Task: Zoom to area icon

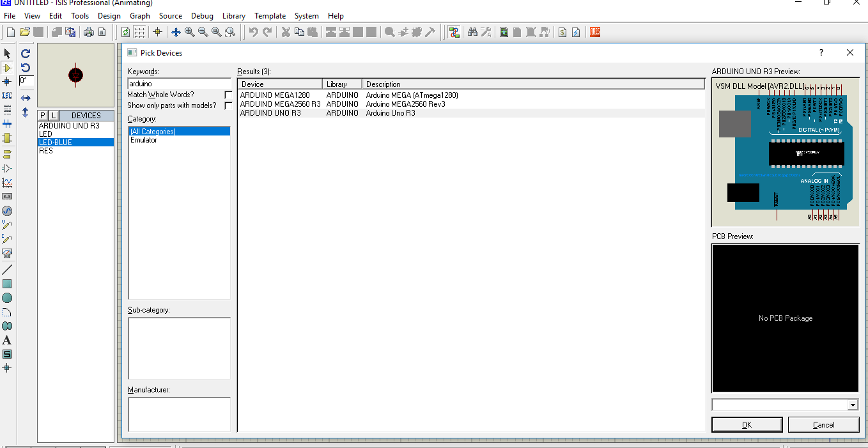Action: click(230, 32)
